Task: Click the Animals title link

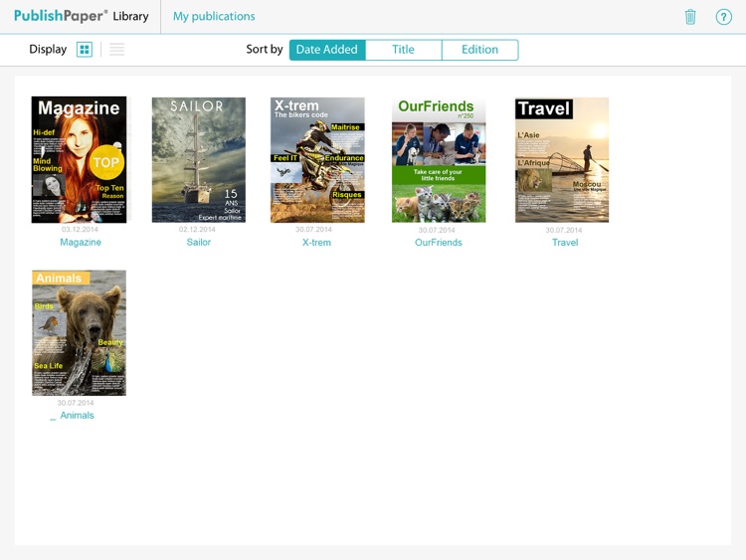Action: click(x=77, y=416)
